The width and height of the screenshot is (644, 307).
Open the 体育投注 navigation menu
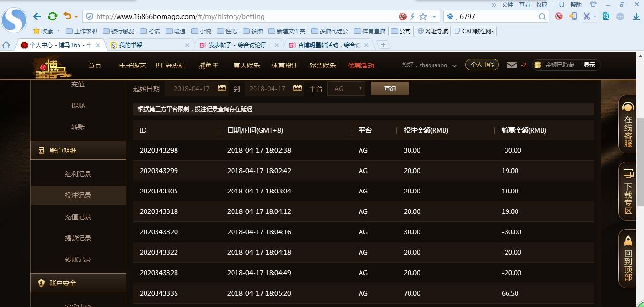point(284,66)
